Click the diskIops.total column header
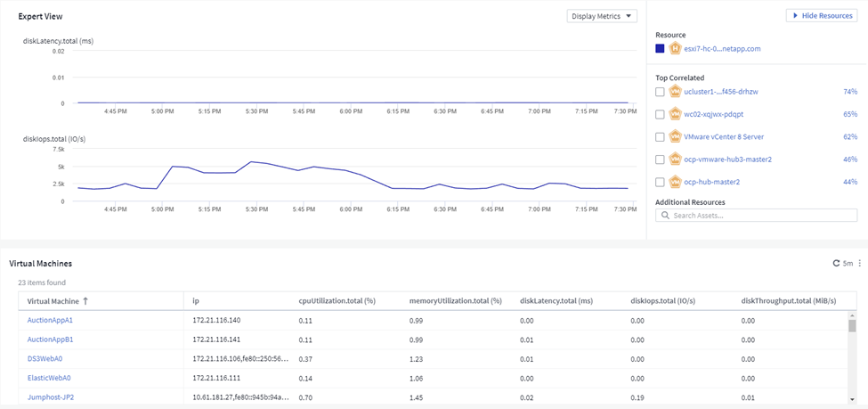This screenshot has height=409, width=868. pyautogui.click(x=663, y=301)
